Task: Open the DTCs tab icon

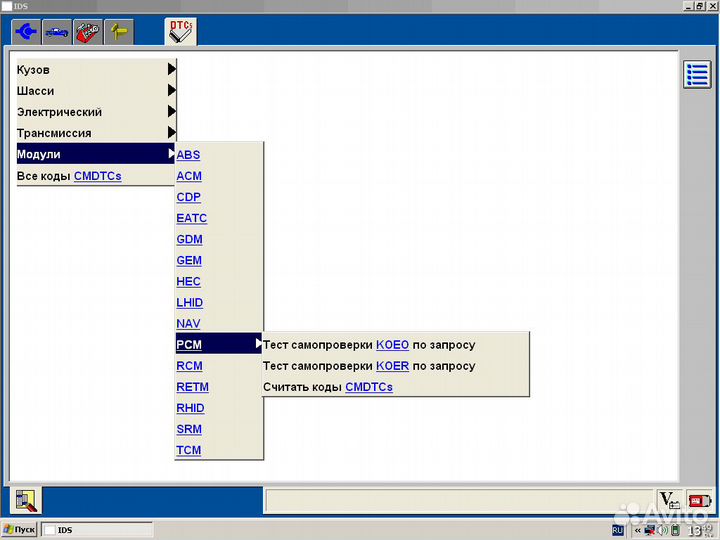Action: coord(180,31)
